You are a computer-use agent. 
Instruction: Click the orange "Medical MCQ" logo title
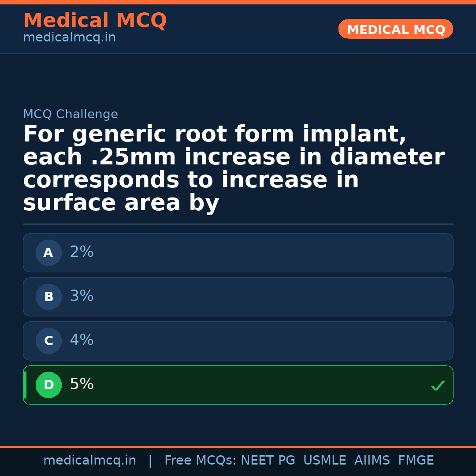click(x=95, y=21)
